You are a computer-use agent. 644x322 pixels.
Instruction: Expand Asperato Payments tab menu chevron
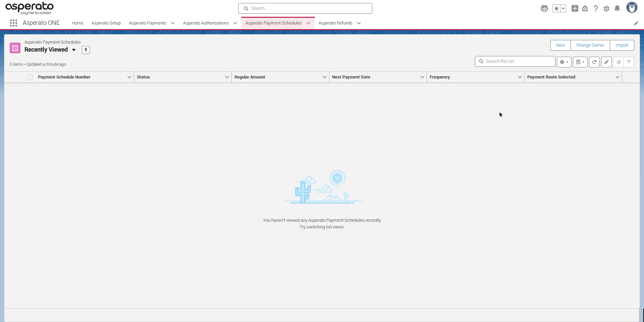tap(173, 23)
